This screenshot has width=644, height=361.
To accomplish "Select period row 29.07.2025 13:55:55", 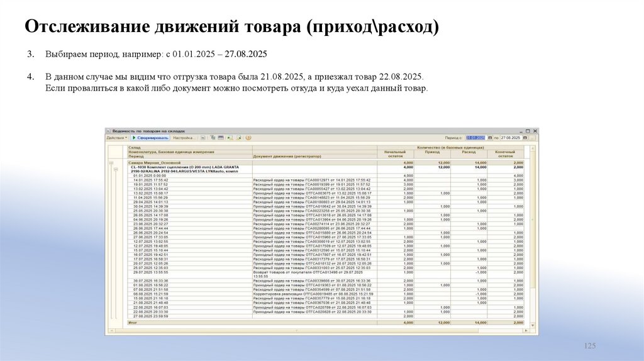I will (x=326, y=274).
